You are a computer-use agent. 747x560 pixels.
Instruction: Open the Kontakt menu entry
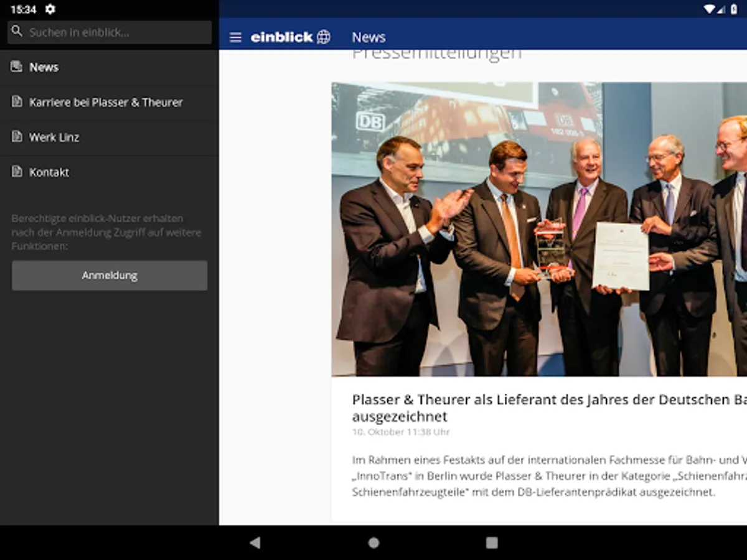tap(109, 172)
